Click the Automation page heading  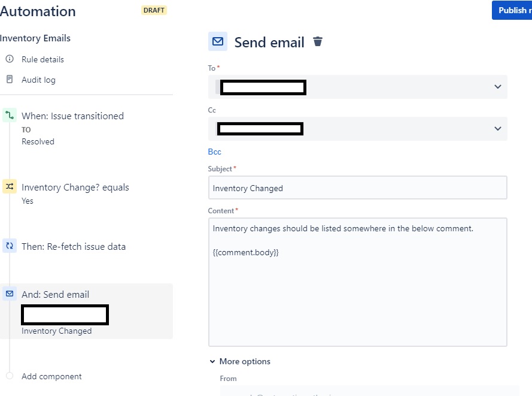38,11
